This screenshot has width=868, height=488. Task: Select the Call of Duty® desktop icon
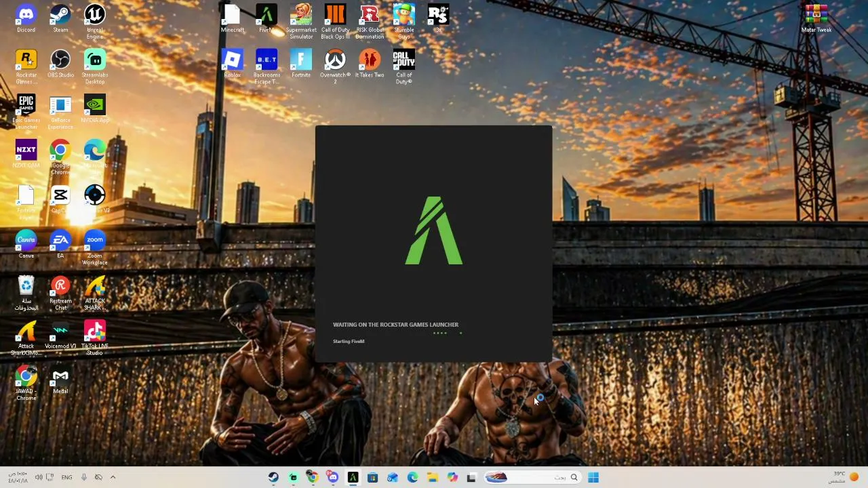click(x=404, y=67)
